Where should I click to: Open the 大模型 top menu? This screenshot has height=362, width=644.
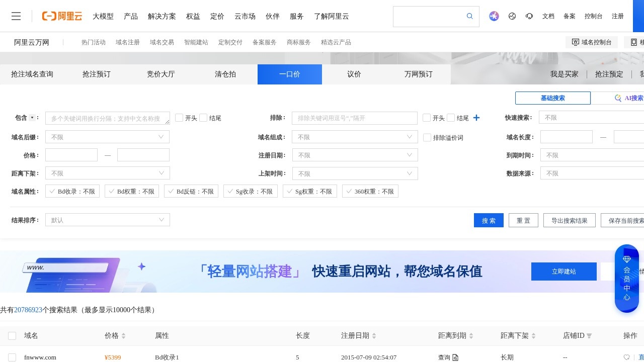(103, 16)
